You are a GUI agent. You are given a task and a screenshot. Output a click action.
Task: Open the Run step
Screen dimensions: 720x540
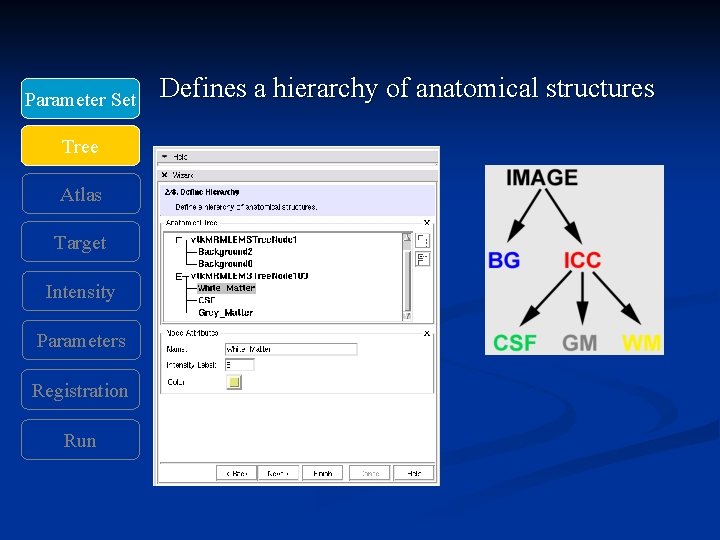tap(80, 440)
